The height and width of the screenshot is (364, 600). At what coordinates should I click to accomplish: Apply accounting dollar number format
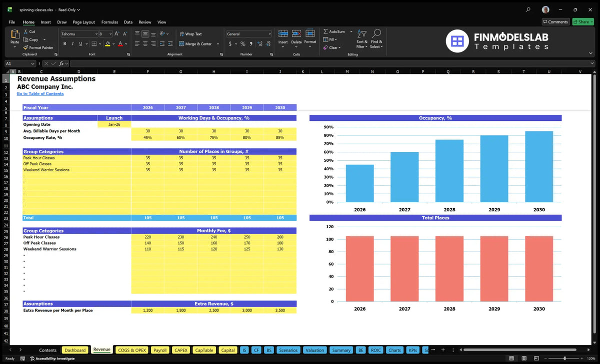coord(230,44)
